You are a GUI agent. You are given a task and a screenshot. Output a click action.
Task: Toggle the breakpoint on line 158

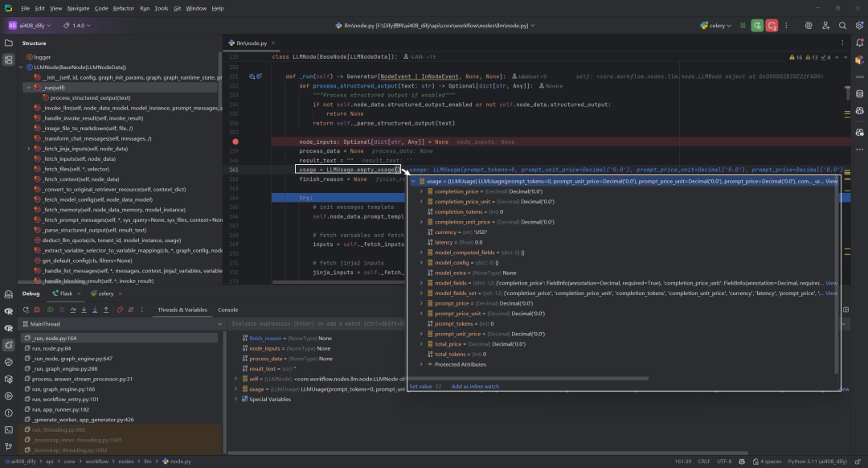(x=235, y=142)
